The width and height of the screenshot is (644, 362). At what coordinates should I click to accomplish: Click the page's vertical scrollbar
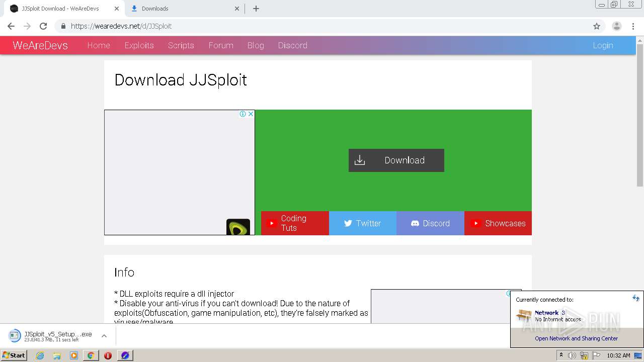click(x=640, y=116)
